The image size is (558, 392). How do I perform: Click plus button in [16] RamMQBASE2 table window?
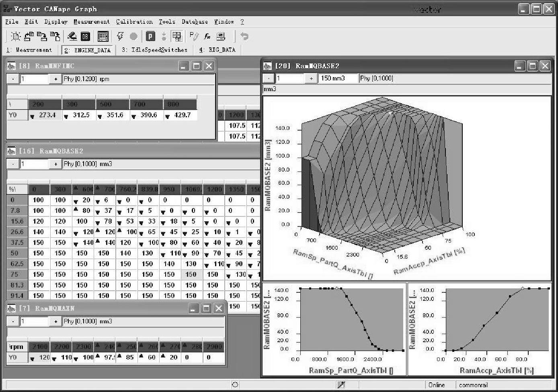tap(55, 164)
